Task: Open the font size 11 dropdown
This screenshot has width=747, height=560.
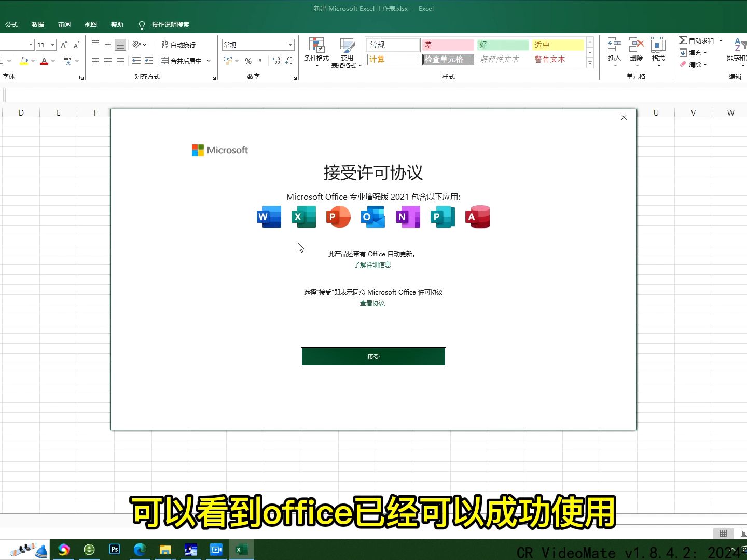Action: click(53, 45)
